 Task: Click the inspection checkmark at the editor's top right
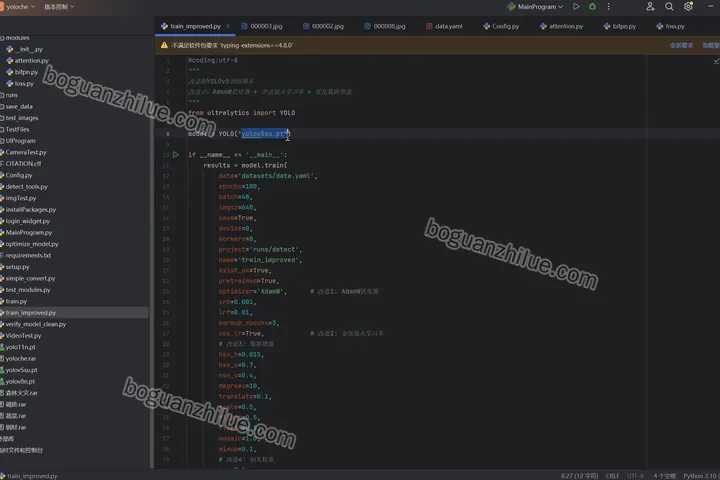tap(716, 61)
